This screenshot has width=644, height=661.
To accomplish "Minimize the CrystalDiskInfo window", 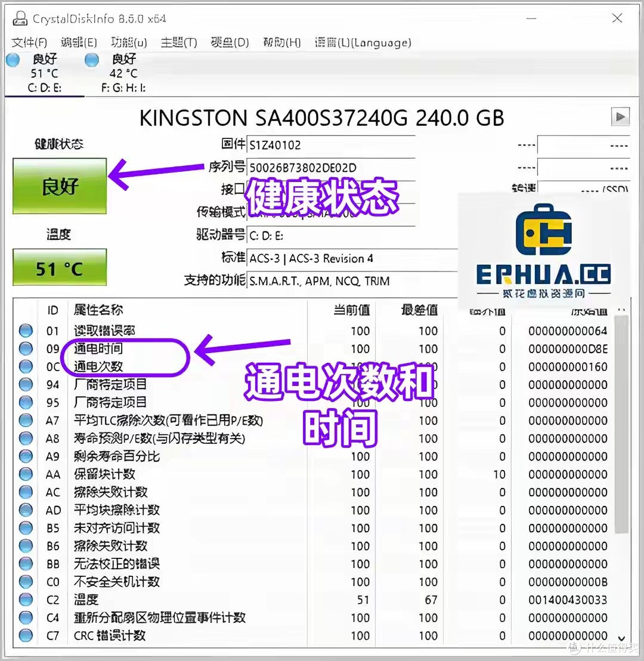I will (531, 18).
